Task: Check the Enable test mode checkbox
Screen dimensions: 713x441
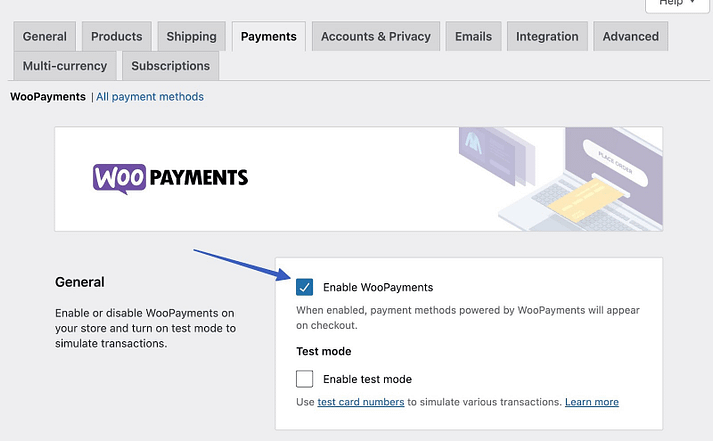Action: point(305,379)
